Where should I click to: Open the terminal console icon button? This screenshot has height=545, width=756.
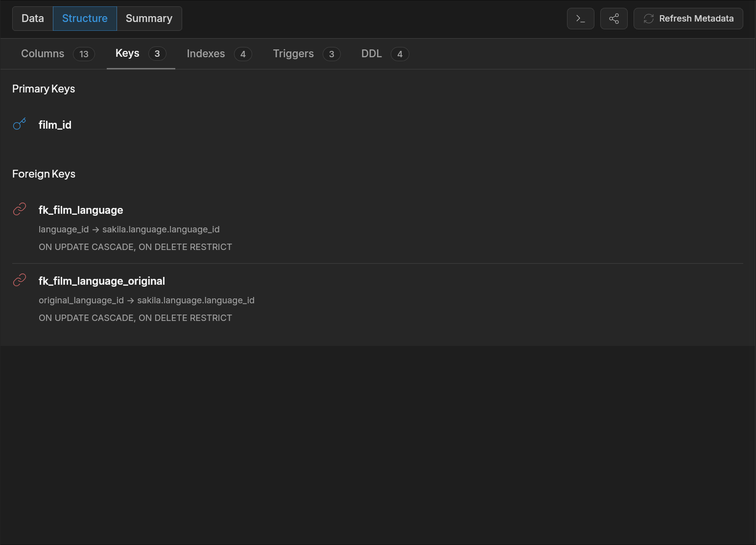pyautogui.click(x=580, y=19)
